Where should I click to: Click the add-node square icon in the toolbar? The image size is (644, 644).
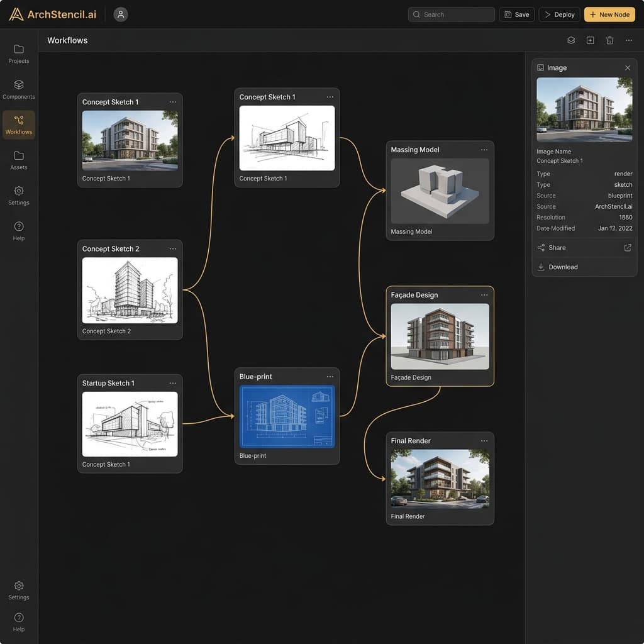click(590, 40)
